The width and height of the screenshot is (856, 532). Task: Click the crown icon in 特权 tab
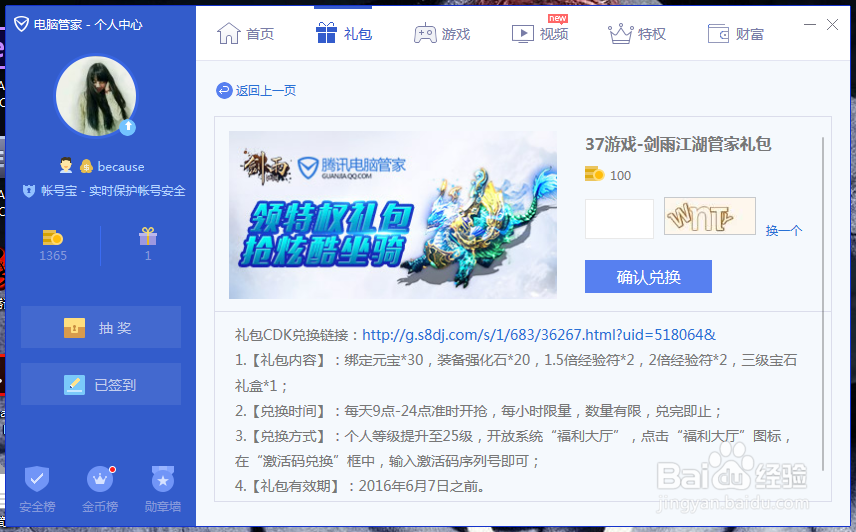click(x=621, y=34)
